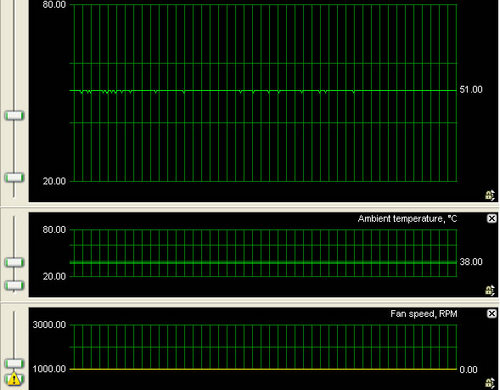The width and height of the screenshot is (500, 390).
Task: Click the 20.00 lower limit on the top graph
Action: click(x=54, y=181)
